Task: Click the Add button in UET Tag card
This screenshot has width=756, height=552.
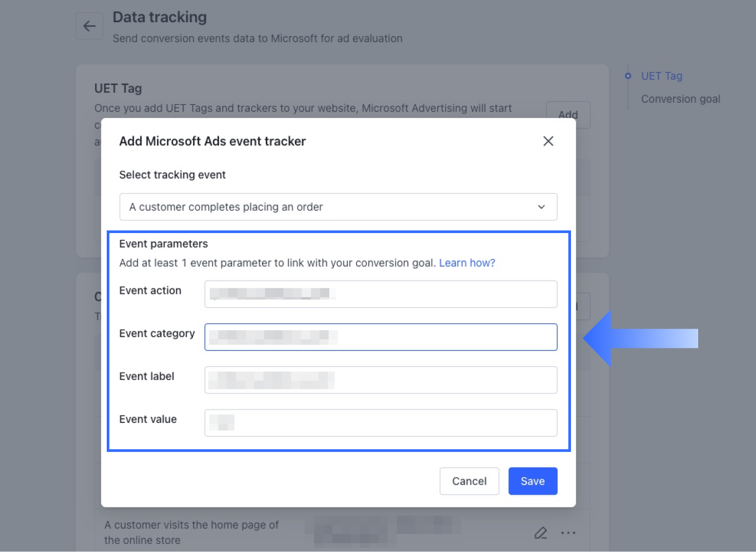Action: [x=568, y=115]
